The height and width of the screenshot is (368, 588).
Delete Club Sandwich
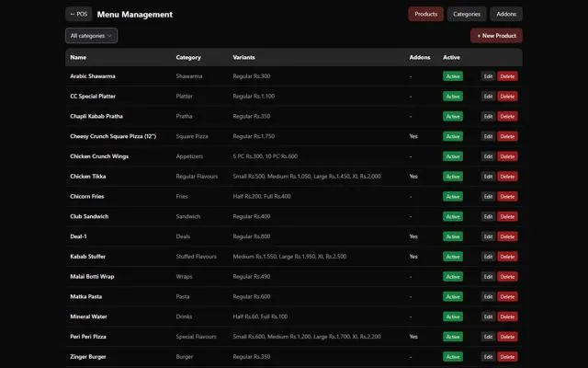pyautogui.click(x=507, y=217)
